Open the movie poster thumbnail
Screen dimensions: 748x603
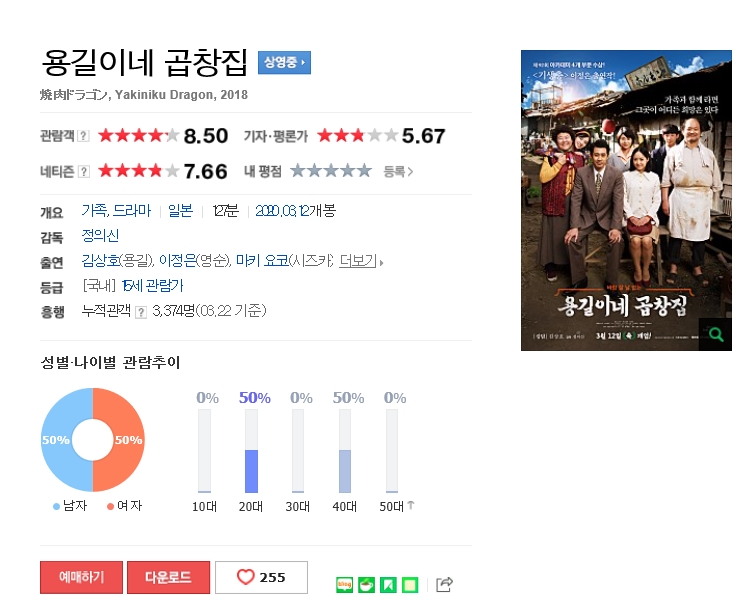[x=626, y=200]
